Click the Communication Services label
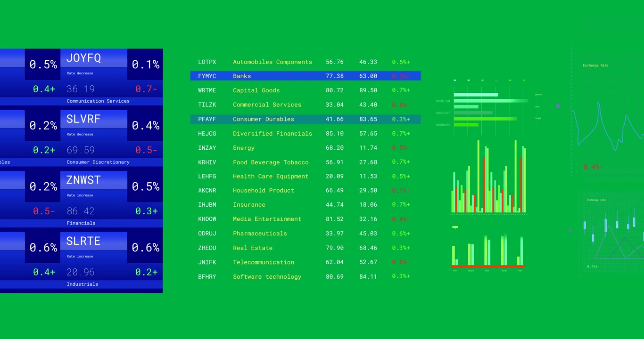This screenshot has height=339, width=644. click(98, 101)
